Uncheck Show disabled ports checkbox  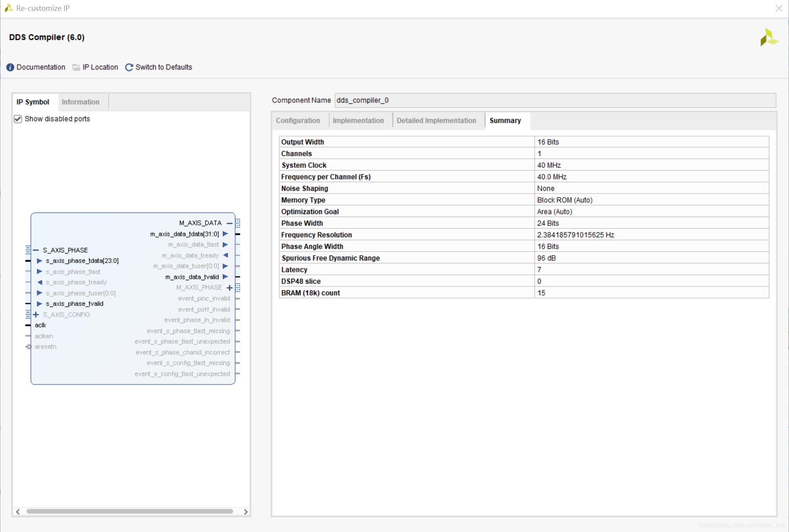pyautogui.click(x=18, y=119)
